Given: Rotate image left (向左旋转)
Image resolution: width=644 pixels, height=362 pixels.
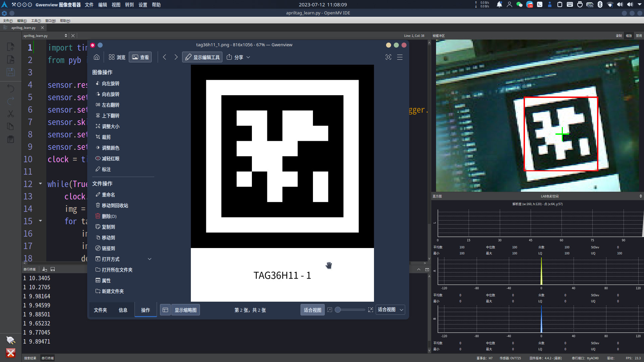Looking at the screenshot, I should click(107, 83).
